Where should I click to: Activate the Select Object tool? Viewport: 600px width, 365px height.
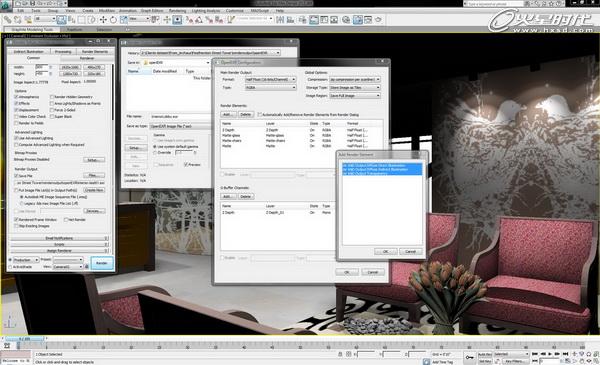[x=61, y=20]
